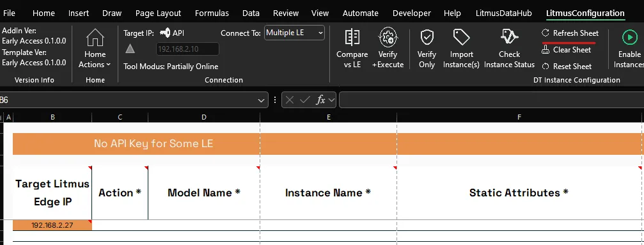Select column E header
Image resolution: width=644 pixels, height=245 pixels.
pyautogui.click(x=329, y=117)
